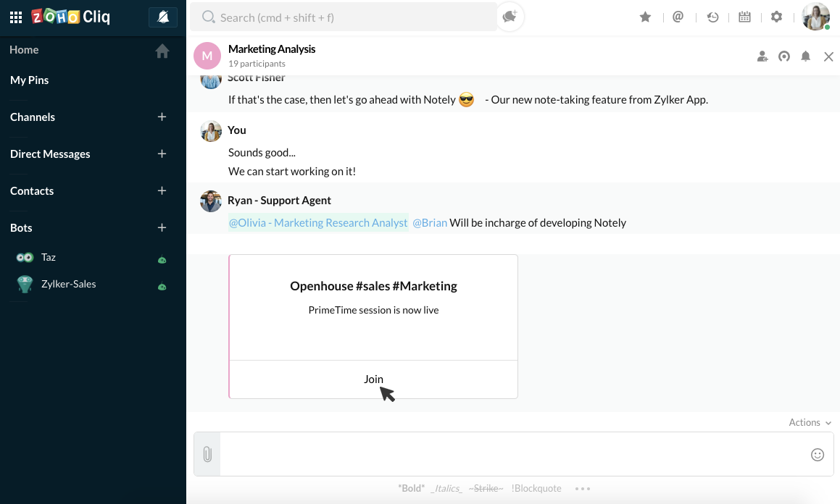
Task: Toggle the notifications mute bell in sidebar
Action: (x=163, y=17)
